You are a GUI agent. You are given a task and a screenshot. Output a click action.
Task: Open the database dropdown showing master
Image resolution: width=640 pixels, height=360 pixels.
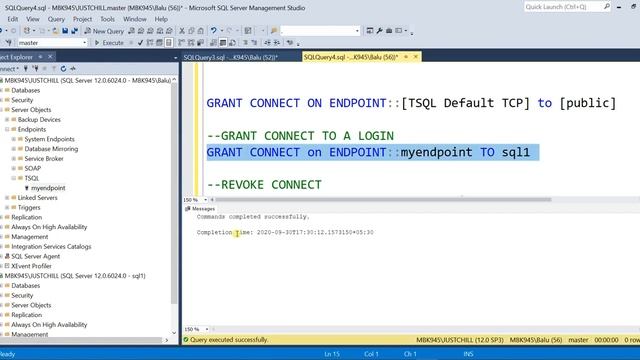click(x=52, y=42)
